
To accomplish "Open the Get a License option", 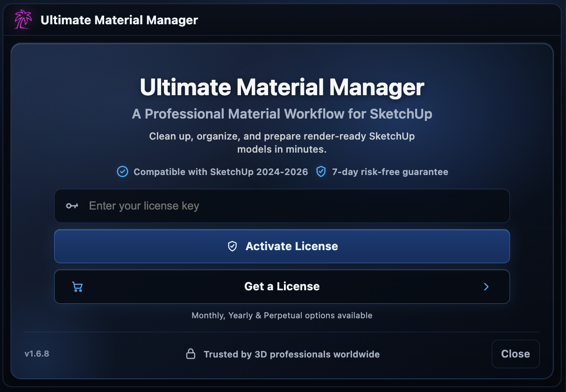I will click(x=282, y=287).
